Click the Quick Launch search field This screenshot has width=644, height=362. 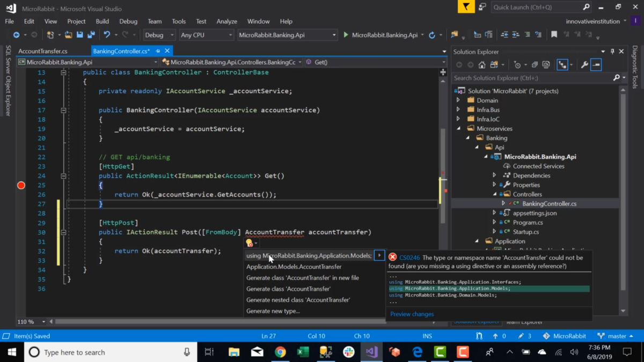(x=541, y=7)
